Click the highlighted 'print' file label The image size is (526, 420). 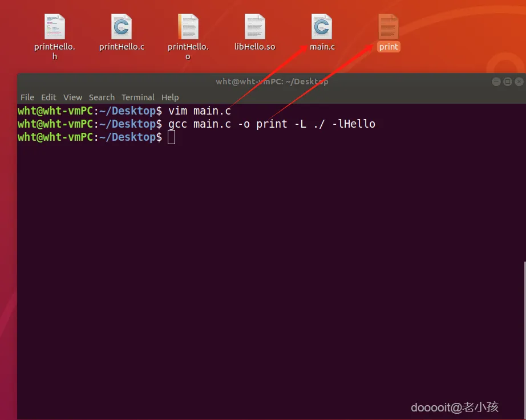tap(389, 47)
